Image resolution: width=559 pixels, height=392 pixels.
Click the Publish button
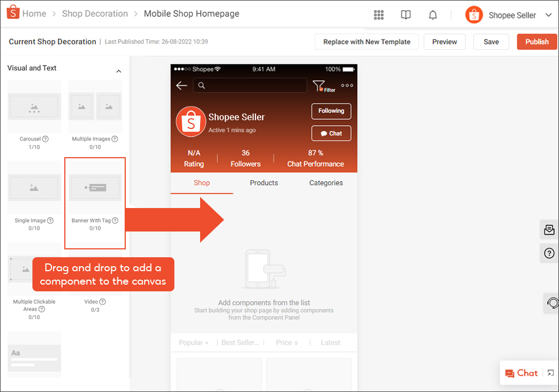(537, 42)
